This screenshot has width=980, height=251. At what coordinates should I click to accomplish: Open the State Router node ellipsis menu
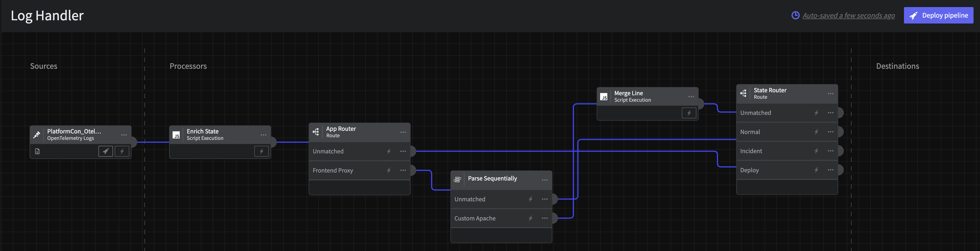830,94
